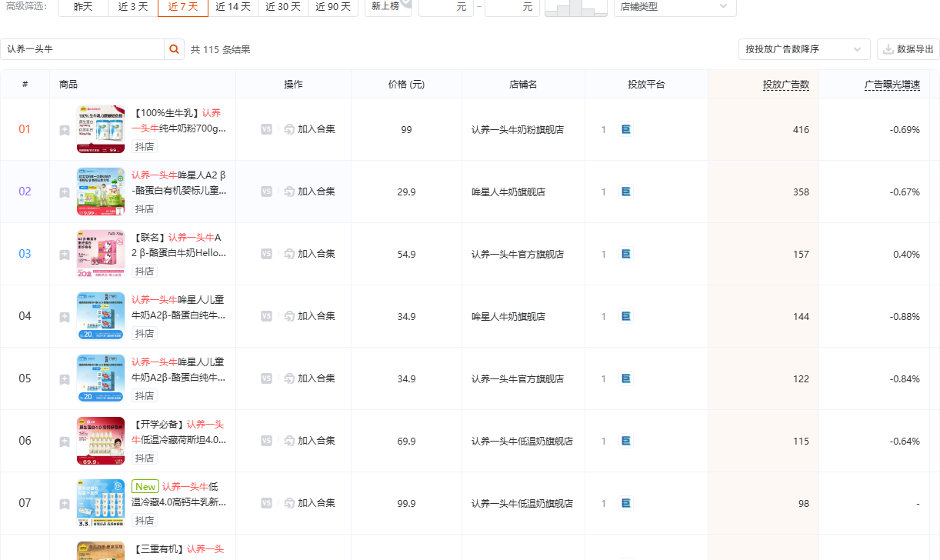Click the VS compare icon in row 03
This screenshot has width=940, height=560.
(x=266, y=254)
